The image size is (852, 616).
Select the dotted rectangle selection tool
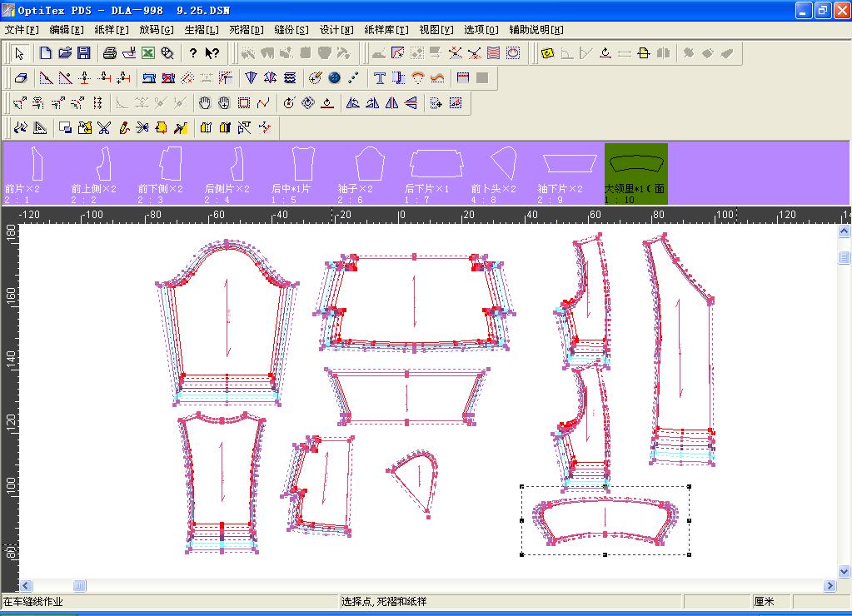coord(244,102)
